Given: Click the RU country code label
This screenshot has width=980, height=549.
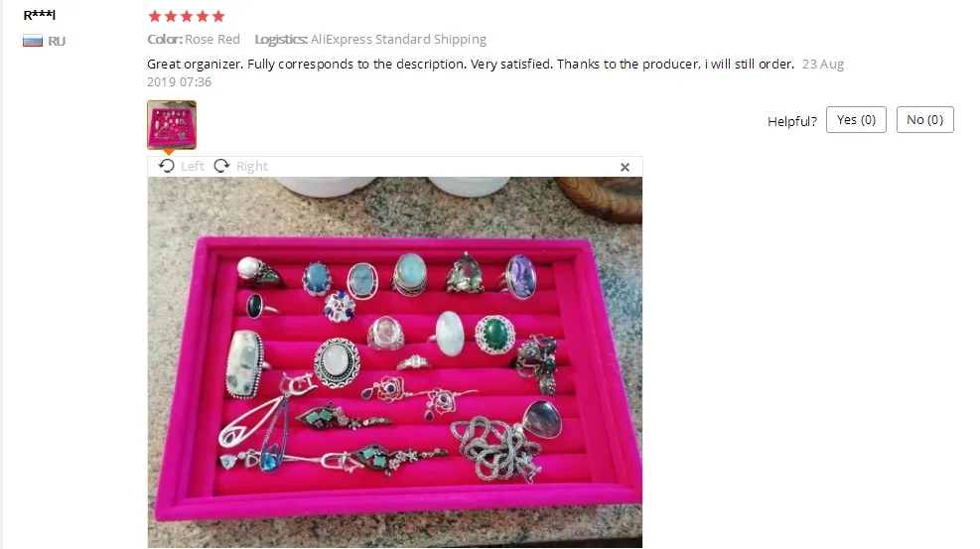Looking at the screenshot, I should tap(57, 42).
